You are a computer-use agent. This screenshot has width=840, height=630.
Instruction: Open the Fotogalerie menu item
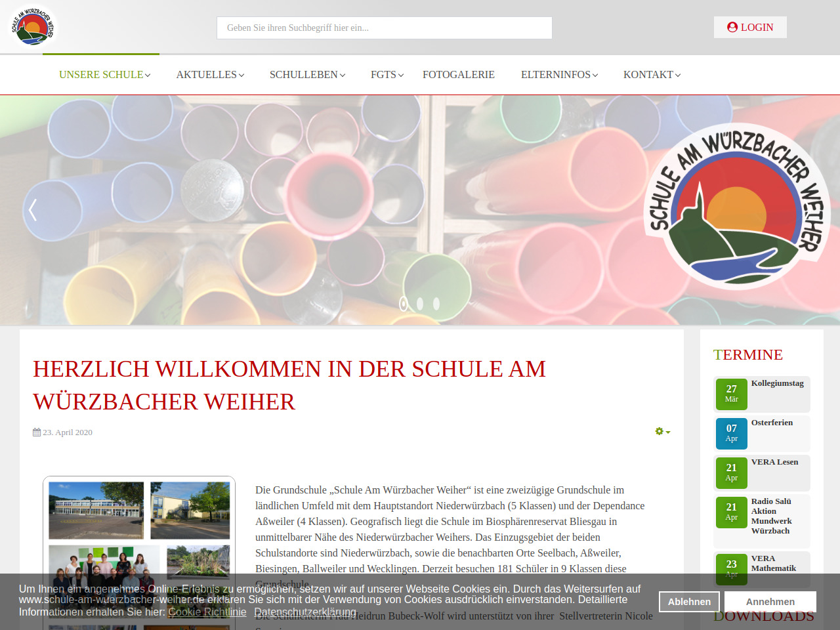pyautogui.click(x=459, y=75)
